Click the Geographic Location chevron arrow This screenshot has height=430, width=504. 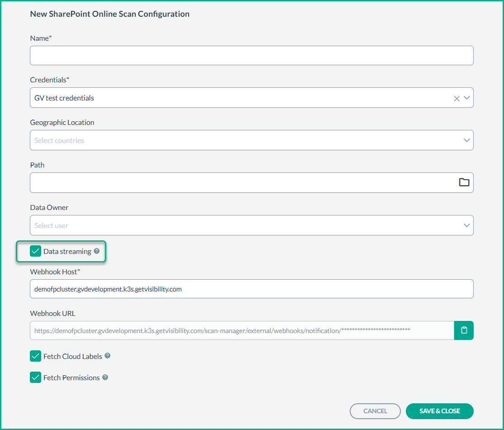(467, 140)
